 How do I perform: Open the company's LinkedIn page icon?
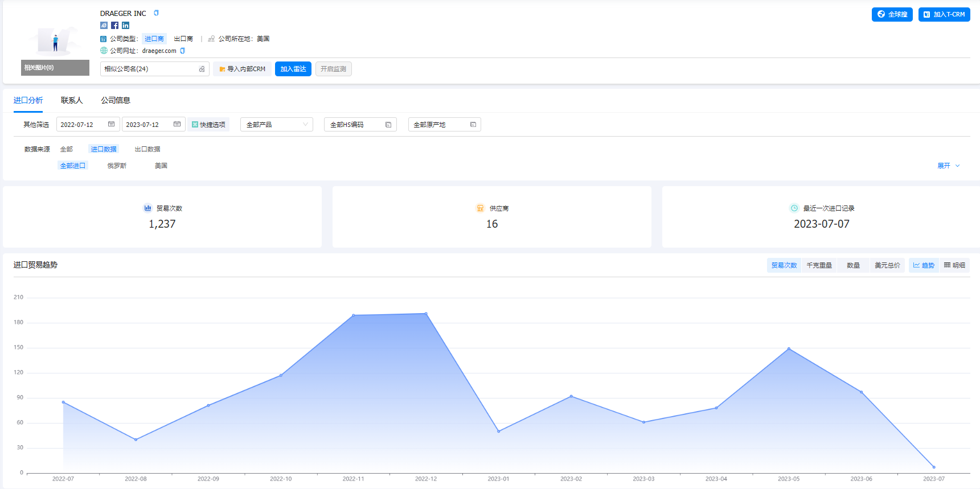[126, 25]
